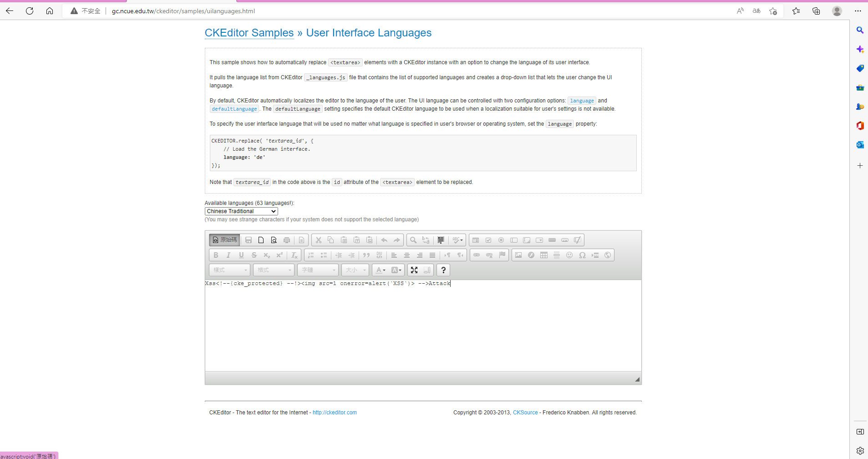Open the CKSource footer link
Image resolution: width=868 pixels, height=459 pixels.
click(525, 413)
